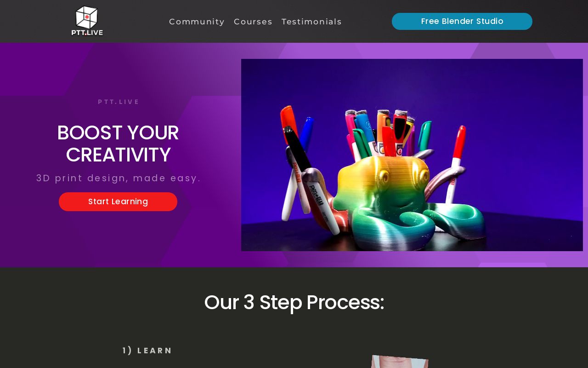
Task: Click the BOOST YOUR CREATIVITY headline
Action: point(118,144)
